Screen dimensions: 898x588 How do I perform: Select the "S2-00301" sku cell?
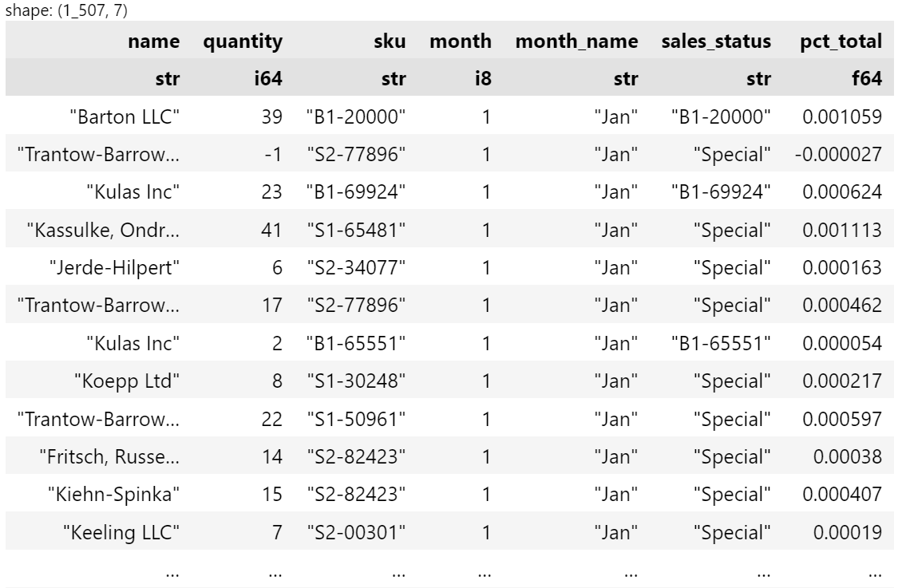click(x=356, y=532)
